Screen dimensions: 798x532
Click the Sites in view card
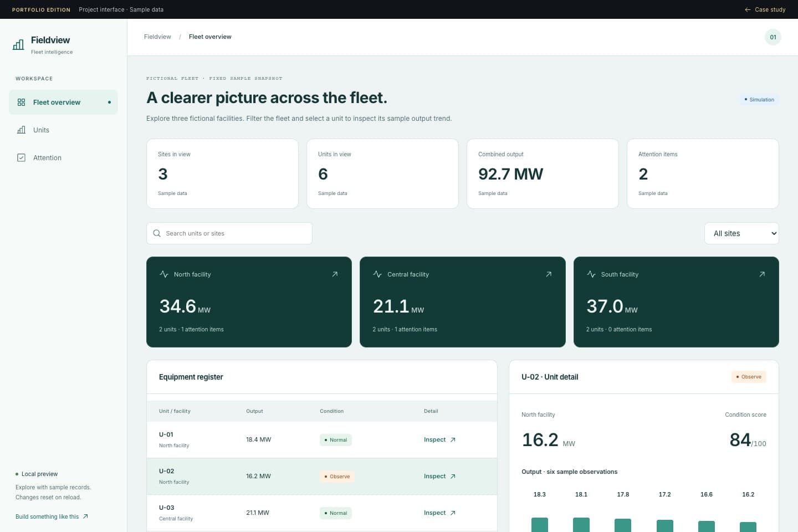(222, 173)
